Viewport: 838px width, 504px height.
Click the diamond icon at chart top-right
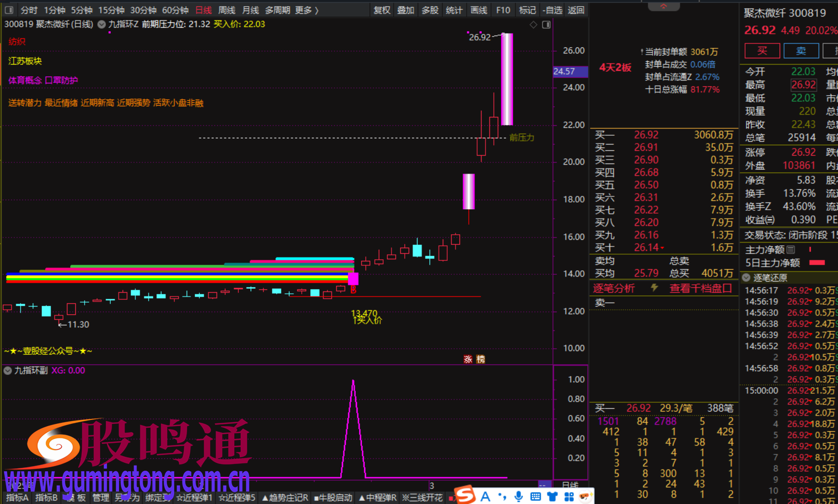[x=533, y=24]
